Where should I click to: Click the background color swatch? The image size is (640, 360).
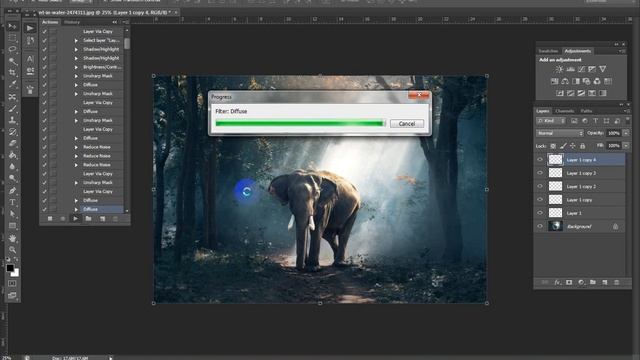tap(16, 273)
